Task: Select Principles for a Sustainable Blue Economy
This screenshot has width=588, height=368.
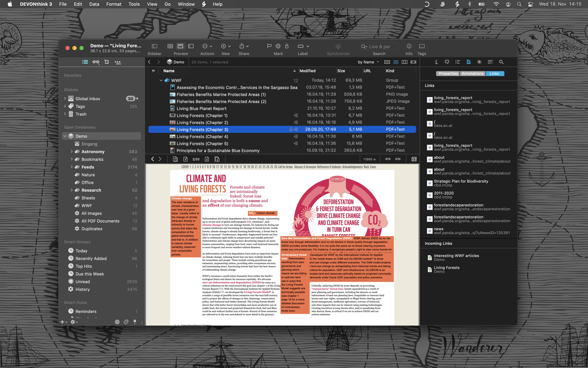Action: [282, 150]
